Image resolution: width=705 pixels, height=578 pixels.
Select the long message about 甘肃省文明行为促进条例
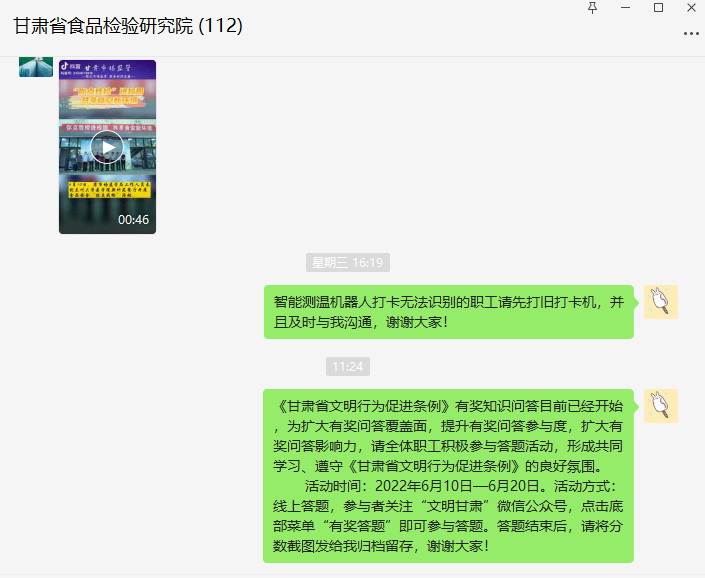pos(449,476)
